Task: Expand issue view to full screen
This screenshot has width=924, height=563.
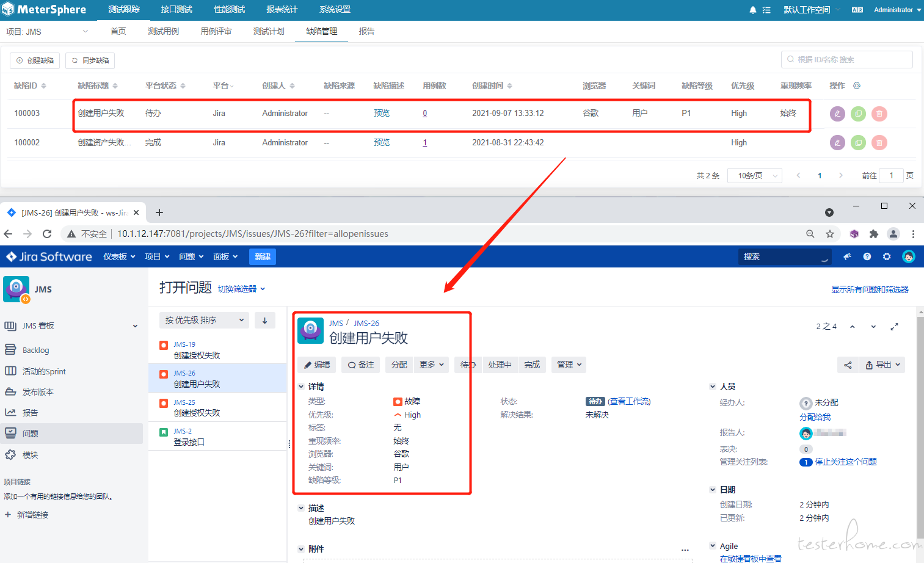Action: [x=894, y=327]
